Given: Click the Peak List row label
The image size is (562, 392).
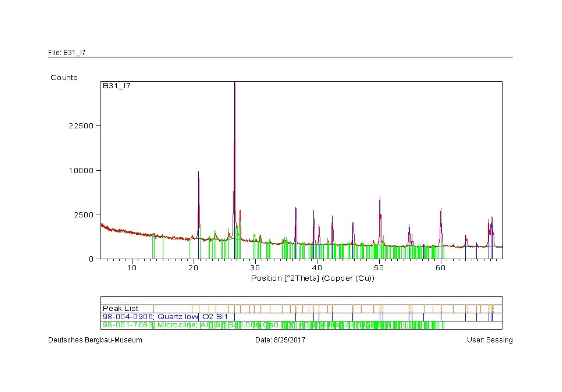Looking at the screenshot, I should tap(121, 309).
